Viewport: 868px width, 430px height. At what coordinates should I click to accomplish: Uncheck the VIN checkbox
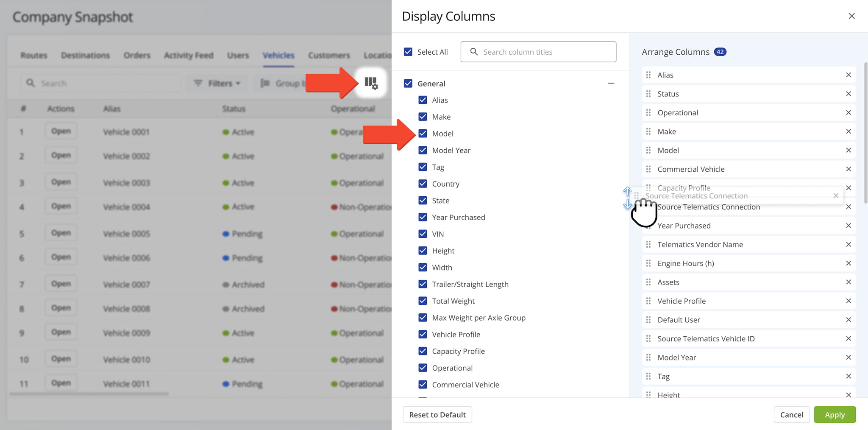423,234
